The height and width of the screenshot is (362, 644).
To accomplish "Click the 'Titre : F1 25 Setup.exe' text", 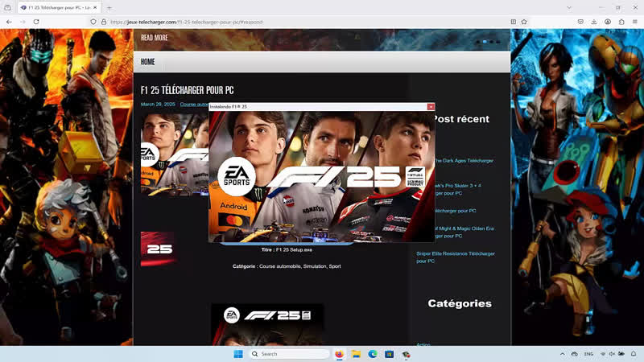I will tap(287, 249).
